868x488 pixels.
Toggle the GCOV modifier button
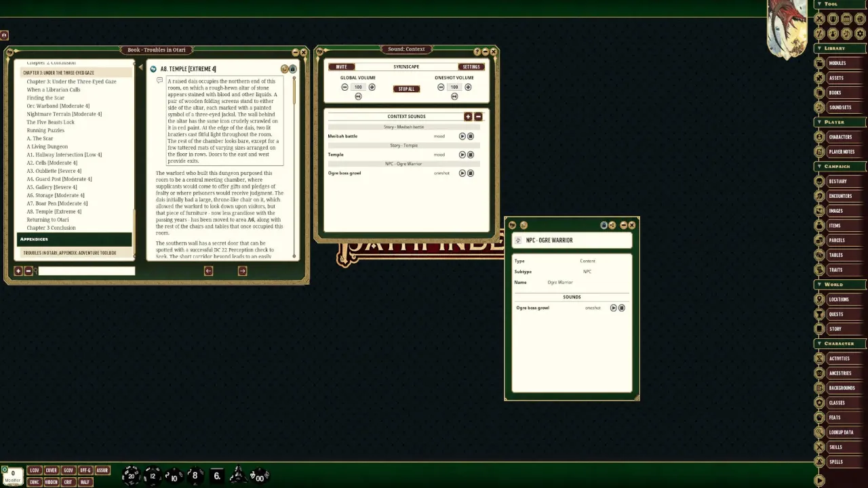pos(68,470)
